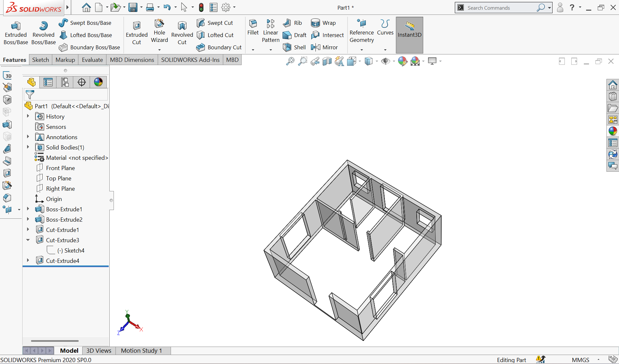Choose the Shell feature tool

(x=294, y=47)
